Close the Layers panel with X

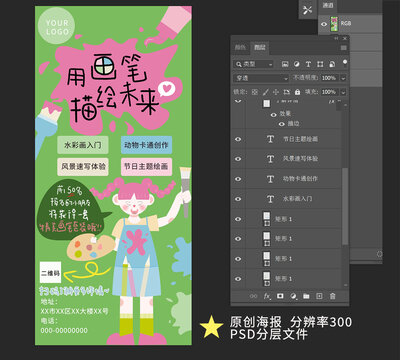[x=345, y=38]
